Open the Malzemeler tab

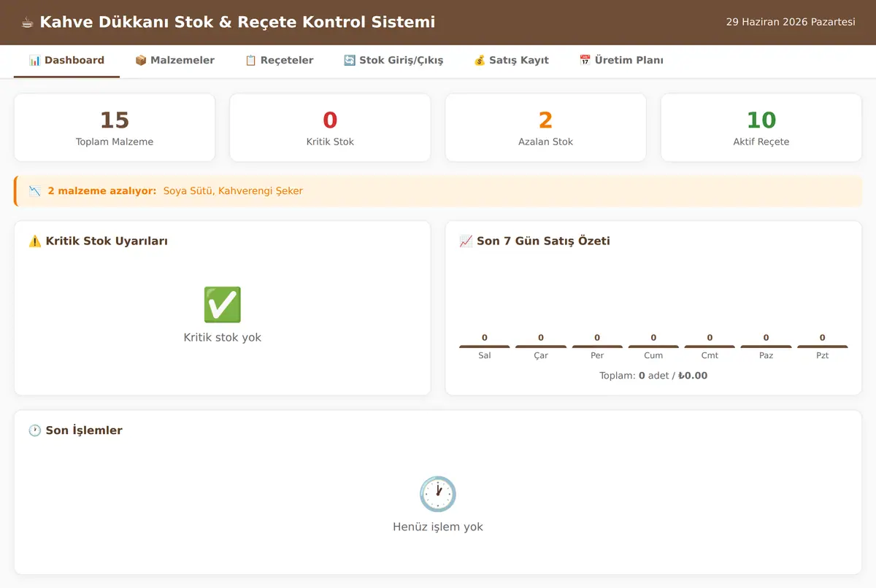pyautogui.click(x=174, y=61)
